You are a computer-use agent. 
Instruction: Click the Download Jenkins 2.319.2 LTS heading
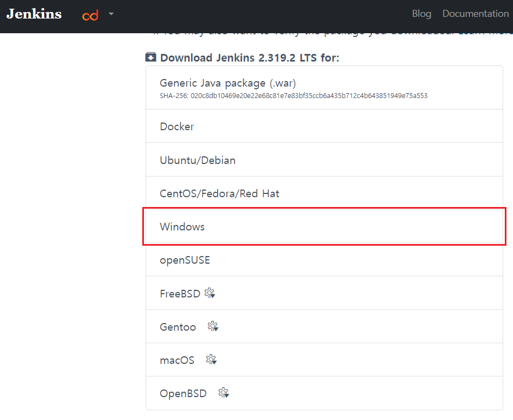click(x=250, y=58)
